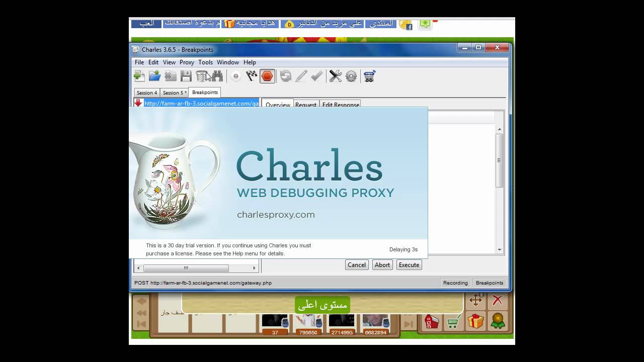
Task: Toggle throttling with checkered flag icon
Action: (x=252, y=76)
